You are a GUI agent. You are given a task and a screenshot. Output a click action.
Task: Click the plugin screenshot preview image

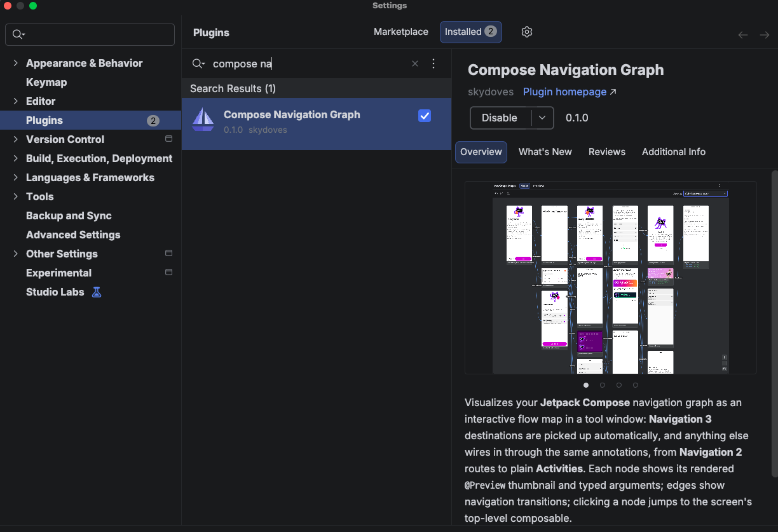pos(611,278)
